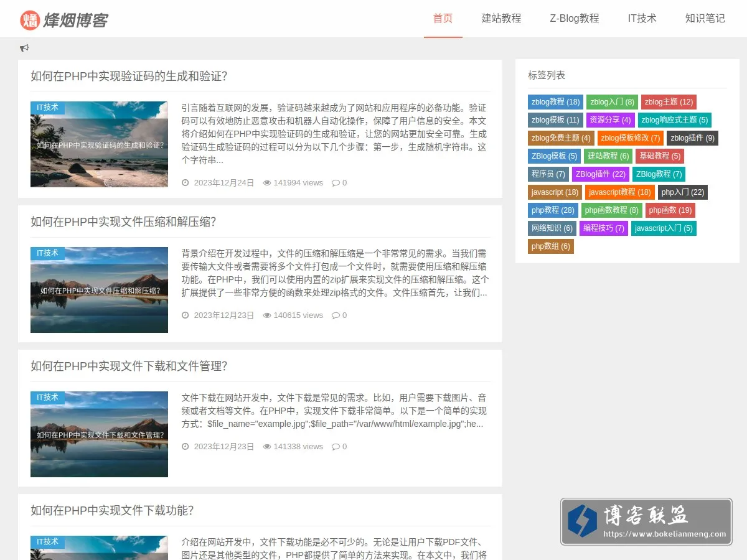
Task: Select the php入门 (22) tag
Action: [683, 192]
